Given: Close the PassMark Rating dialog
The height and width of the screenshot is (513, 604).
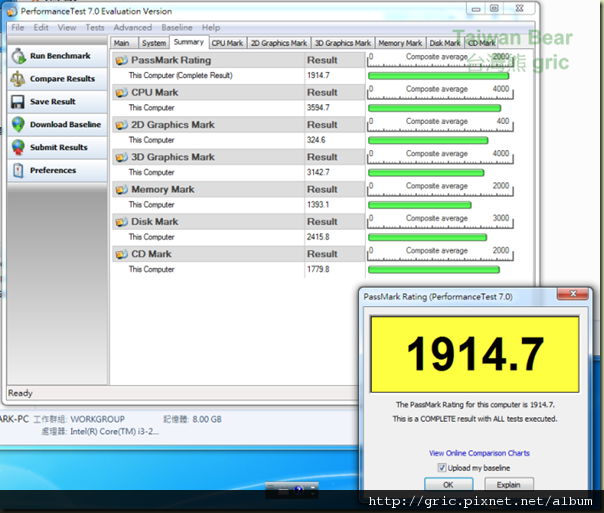Looking at the screenshot, I should [573, 294].
